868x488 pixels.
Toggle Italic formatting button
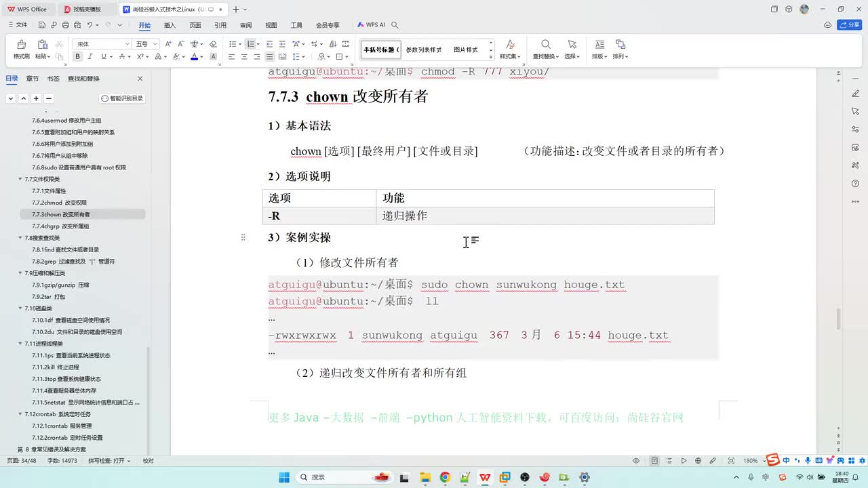click(x=89, y=57)
